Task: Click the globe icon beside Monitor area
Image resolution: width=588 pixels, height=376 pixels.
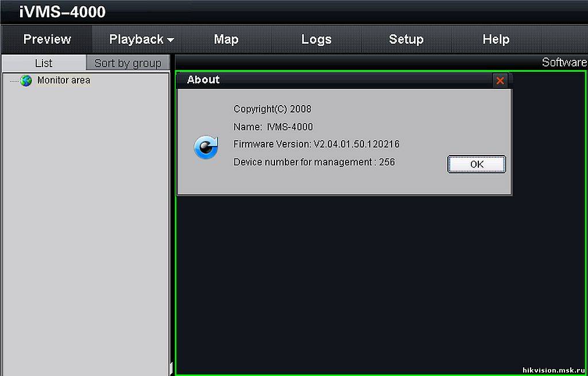Action: point(26,80)
